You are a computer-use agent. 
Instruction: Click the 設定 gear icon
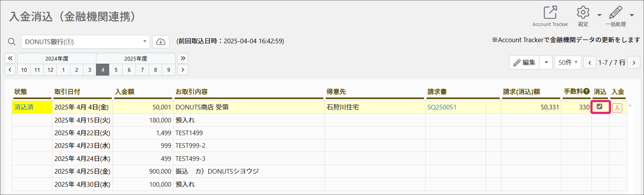pos(583,13)
